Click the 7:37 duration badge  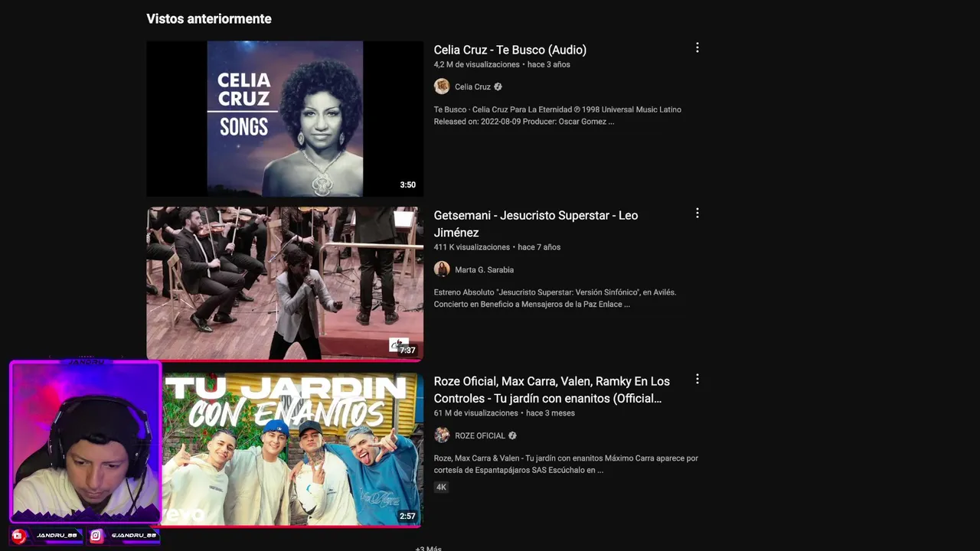coord(407,350)
